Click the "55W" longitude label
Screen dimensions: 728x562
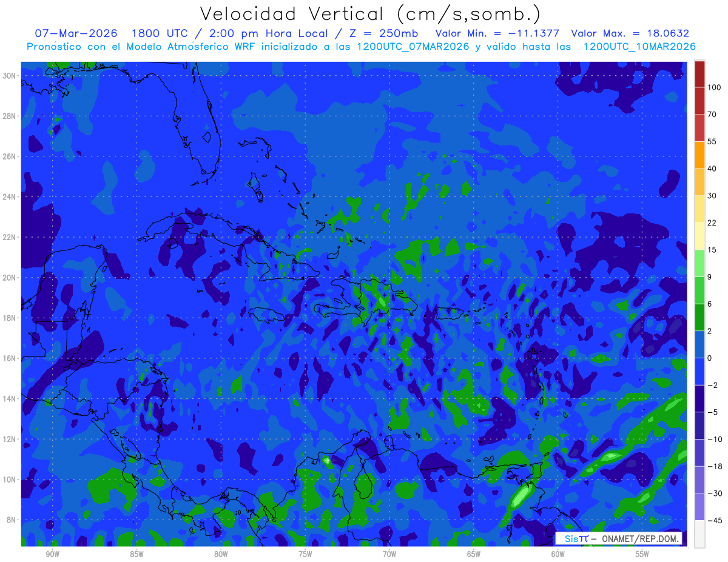(642, 554)
